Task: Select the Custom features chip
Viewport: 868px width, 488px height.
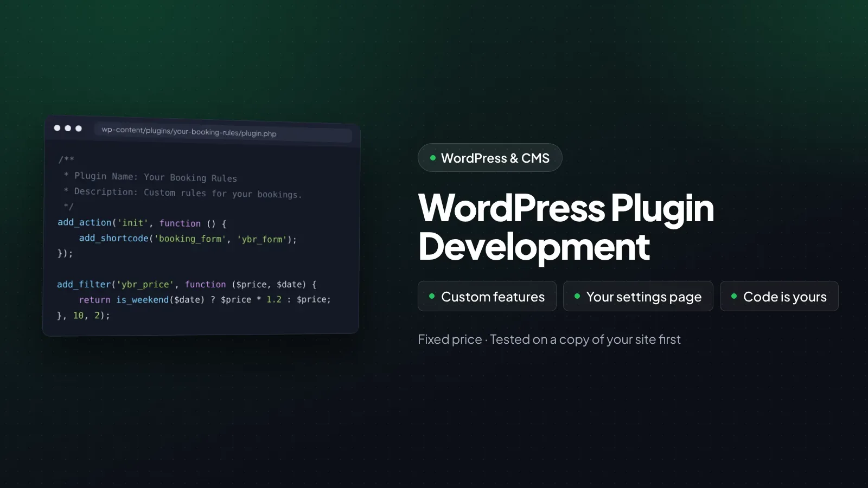Action: point(487,296)
